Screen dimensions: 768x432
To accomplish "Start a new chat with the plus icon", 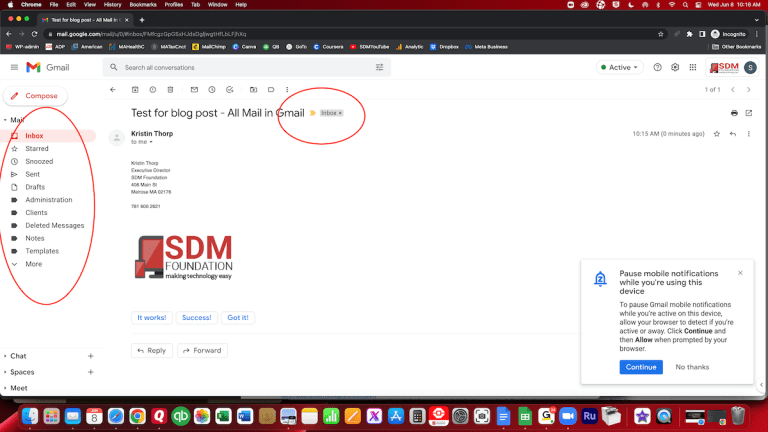I will [x=91, y=356].
